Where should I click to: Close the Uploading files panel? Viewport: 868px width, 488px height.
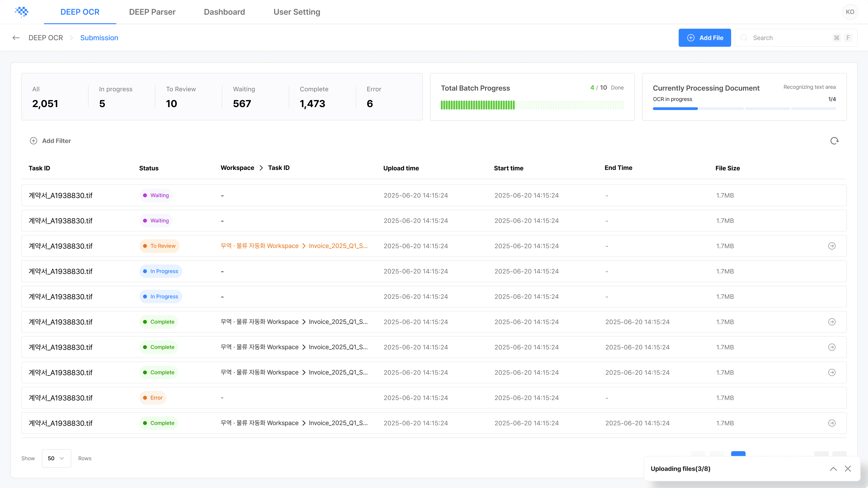click(x=848, y=469)
